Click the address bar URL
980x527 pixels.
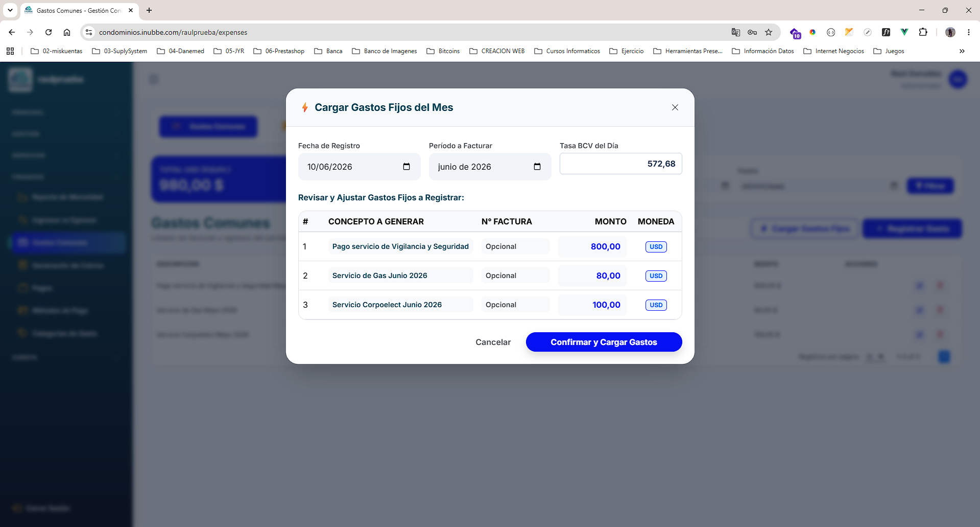coord(173,32)
